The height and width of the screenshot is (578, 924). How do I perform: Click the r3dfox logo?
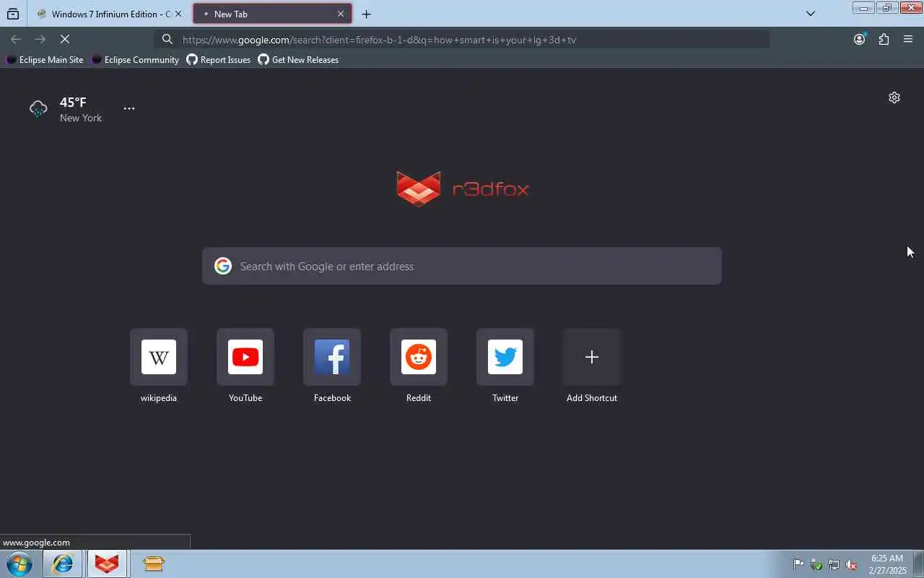[462, 189]
